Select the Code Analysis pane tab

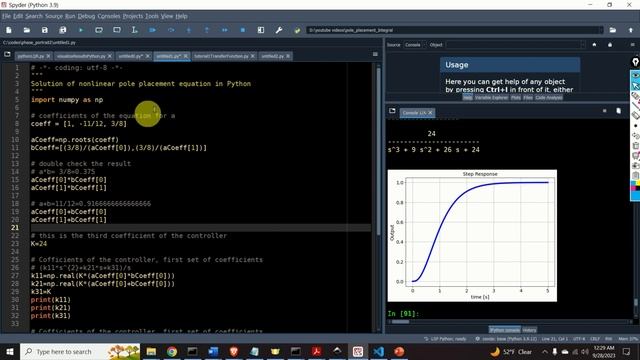pyautogui.click(x=549, y=98)
